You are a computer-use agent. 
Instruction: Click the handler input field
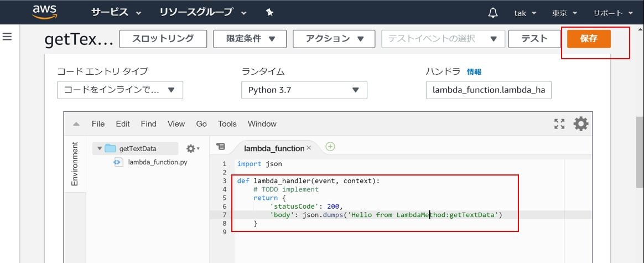point(489,90)
